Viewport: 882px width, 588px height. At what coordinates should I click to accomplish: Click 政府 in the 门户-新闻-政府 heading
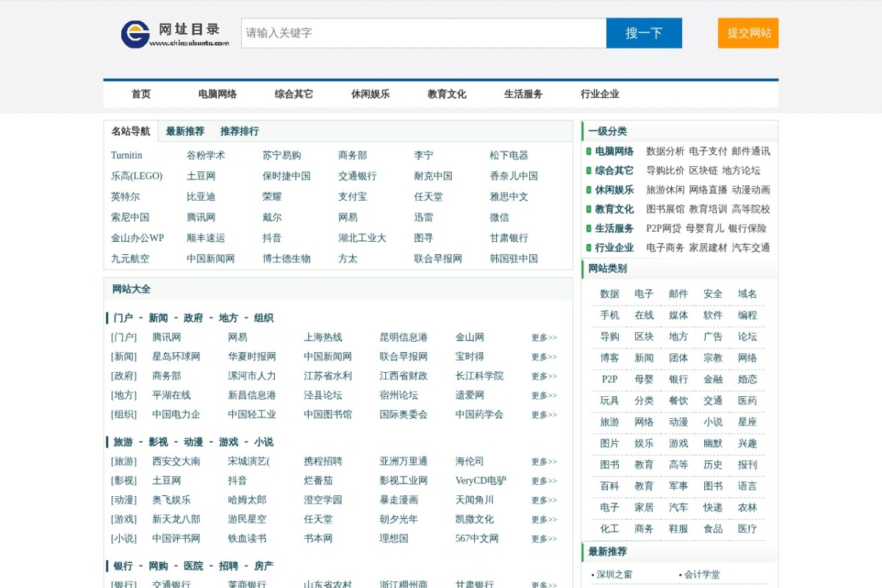193,318
